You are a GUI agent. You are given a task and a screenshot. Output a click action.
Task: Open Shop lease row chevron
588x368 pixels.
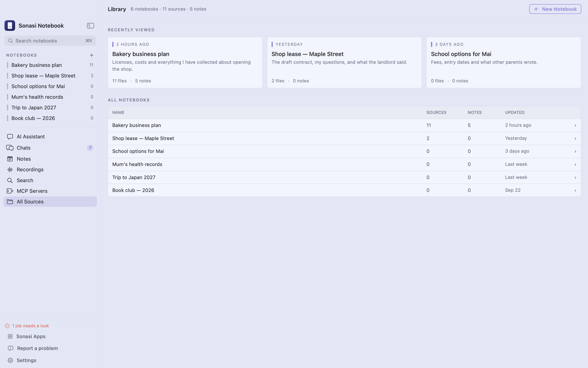575,138
